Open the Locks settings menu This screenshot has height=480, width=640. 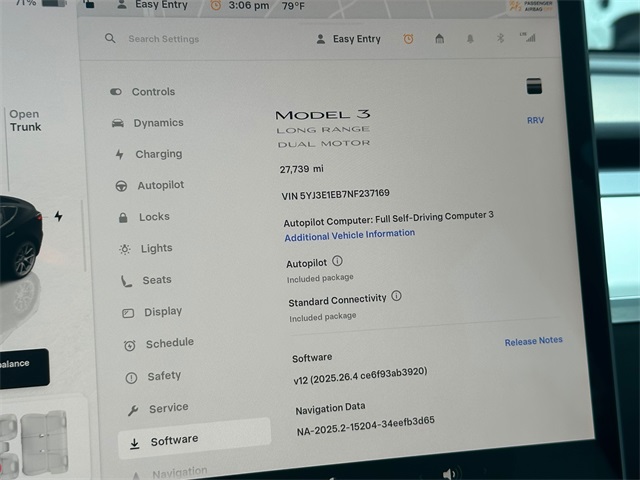(144, 217)
